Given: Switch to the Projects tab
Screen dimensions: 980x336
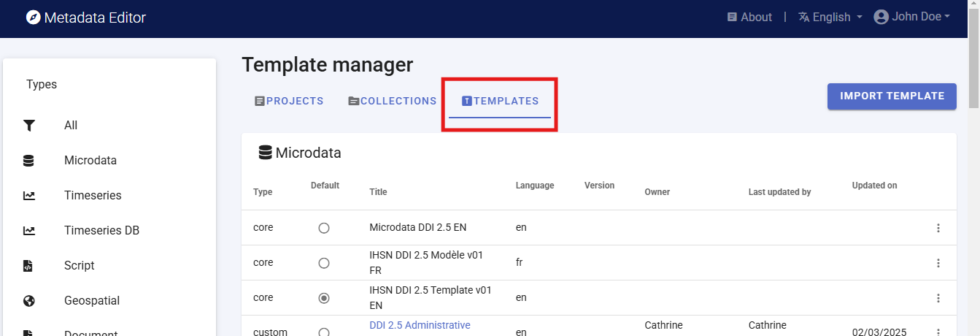Looking at the screenshot, I should click(289, 101).
